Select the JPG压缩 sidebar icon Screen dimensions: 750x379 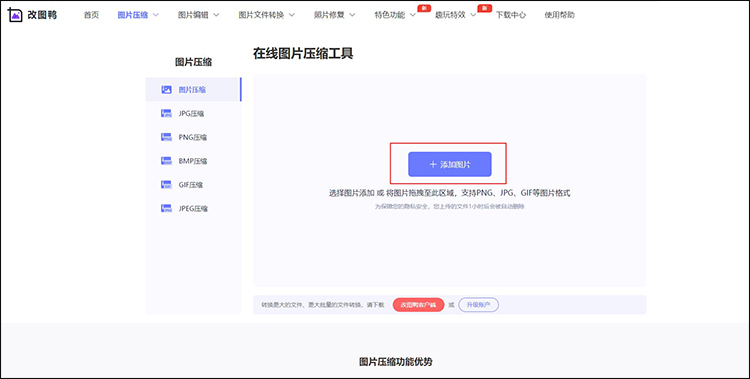[x=166, y=113]
